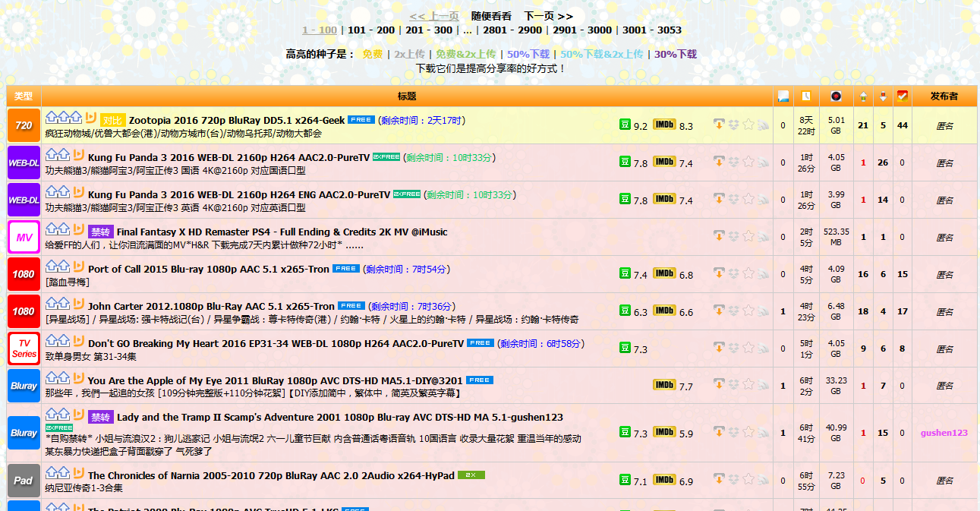Bookmark Kung Fu Panda 3 国语 row with its star
This screenshot has width=980, height=511.
click(x=748, y=162)
